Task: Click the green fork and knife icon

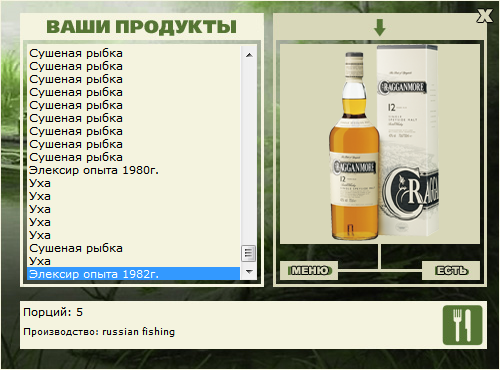Action: point(462,325)
